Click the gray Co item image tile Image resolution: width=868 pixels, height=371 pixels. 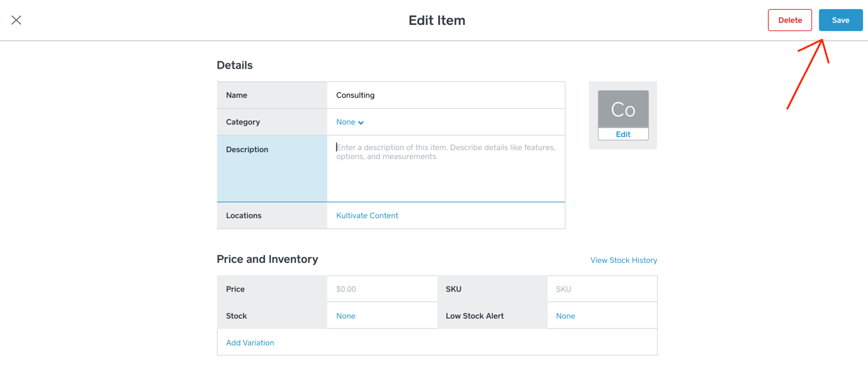tap(623, 109)
